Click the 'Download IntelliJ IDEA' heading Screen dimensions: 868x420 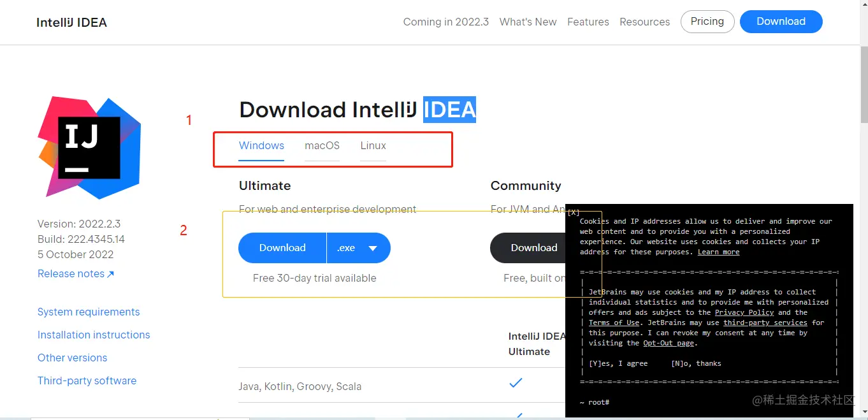tap(358, 110)
